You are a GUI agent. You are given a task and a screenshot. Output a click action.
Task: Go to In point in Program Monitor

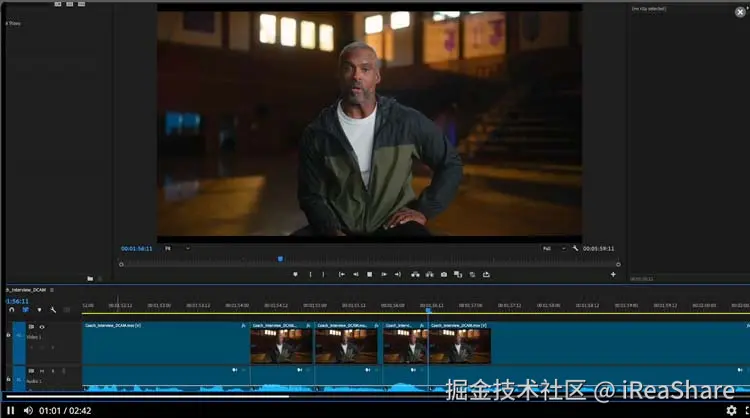tap(342, 275)
